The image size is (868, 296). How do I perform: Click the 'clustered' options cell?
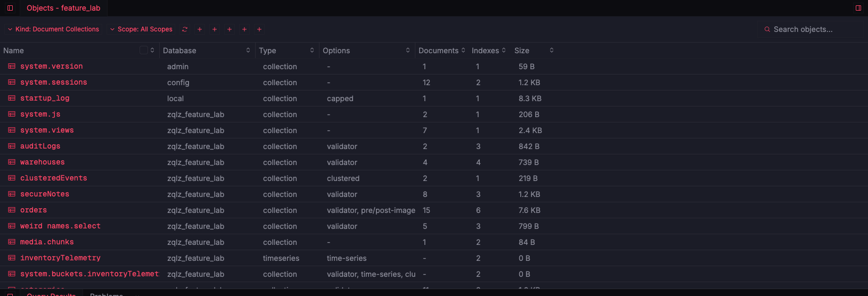click(x=343, y=178)
